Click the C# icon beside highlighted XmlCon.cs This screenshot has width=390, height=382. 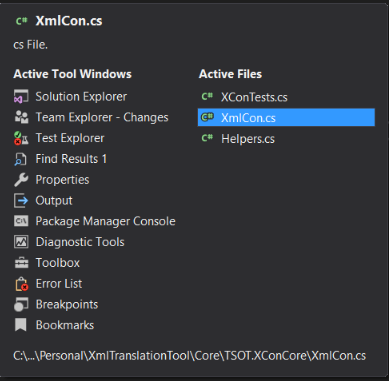point(207,117)
